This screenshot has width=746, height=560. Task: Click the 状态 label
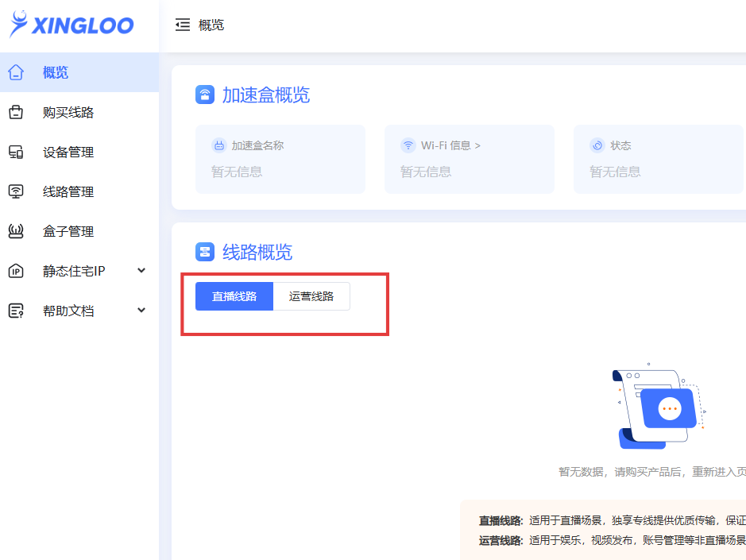[620, 145]
